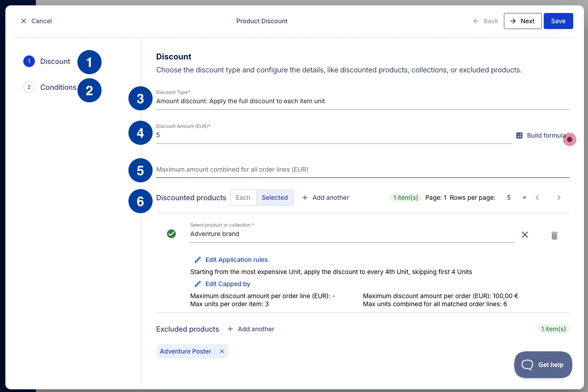Open the Conditions step in sidebar
The height and width of the screenshot is (392, 588).
click(x=50, y=87)
